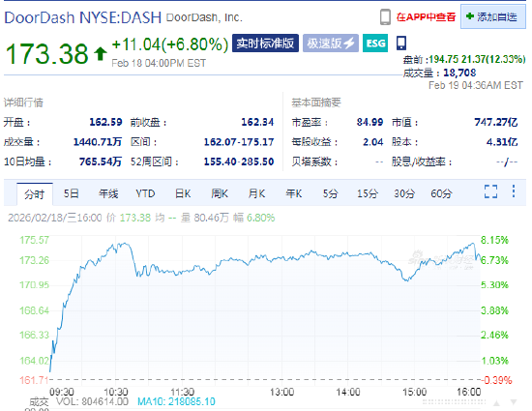Switch to the 5日 tab
This screenshot has width=532, height=411.
click(72, 193)
